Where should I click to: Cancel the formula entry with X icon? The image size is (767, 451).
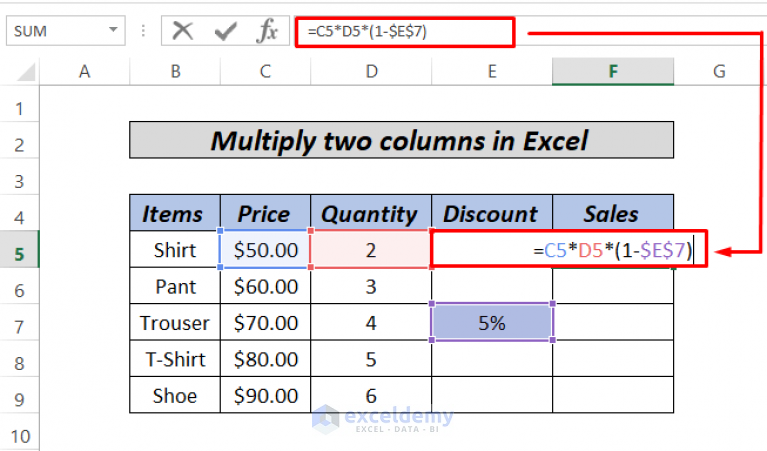point(182,31)
